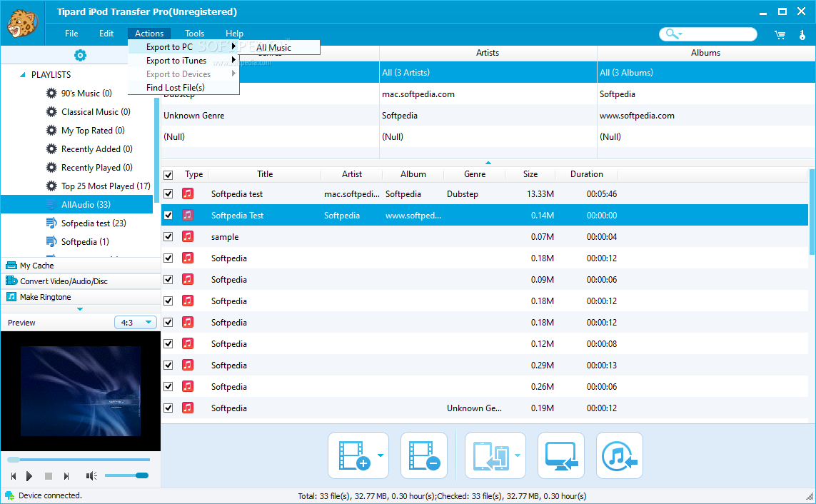Click the search magnifier icon
Viewport: 816px width, 504px height.
[671, 34]
